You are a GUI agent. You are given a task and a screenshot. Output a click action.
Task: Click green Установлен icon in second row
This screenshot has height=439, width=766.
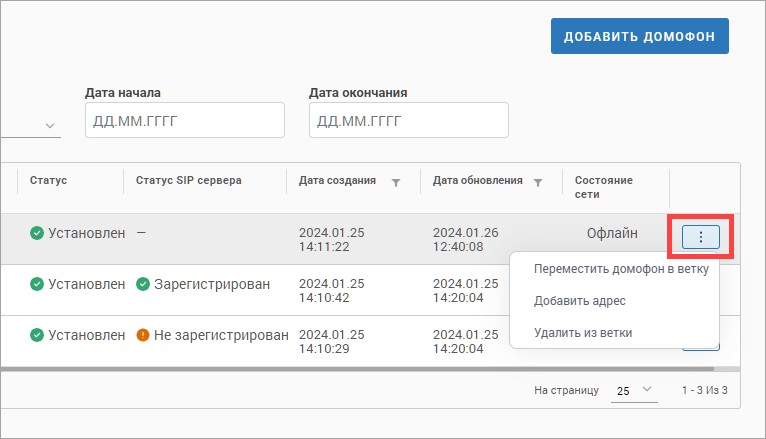coord(37,284)
